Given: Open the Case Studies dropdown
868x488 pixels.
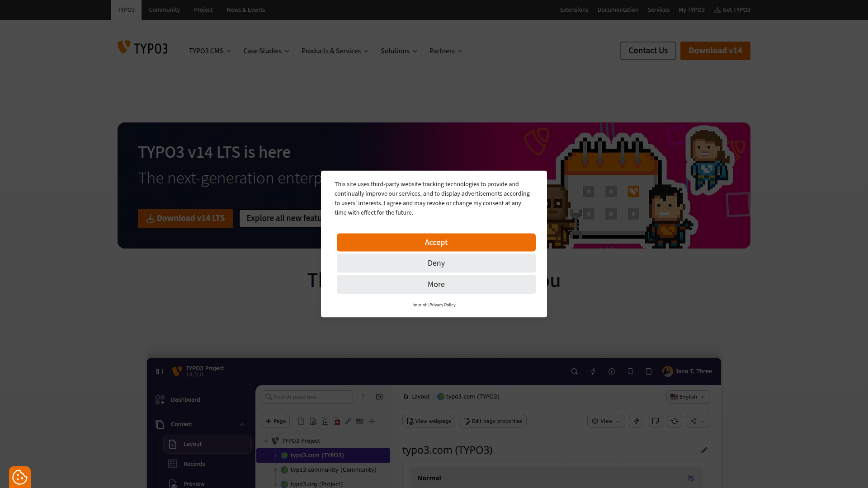Looking at the screenshot, I should click(x=266, y=51).
